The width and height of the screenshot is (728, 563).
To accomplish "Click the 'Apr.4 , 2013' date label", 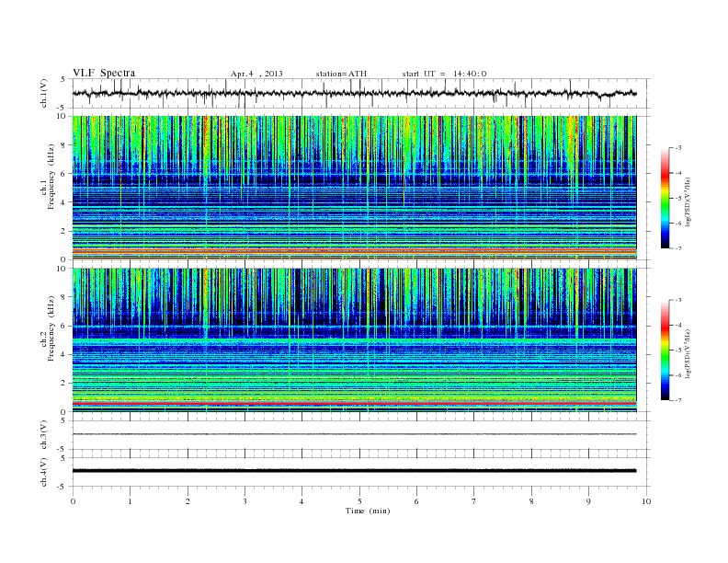I will click(256, 74).
